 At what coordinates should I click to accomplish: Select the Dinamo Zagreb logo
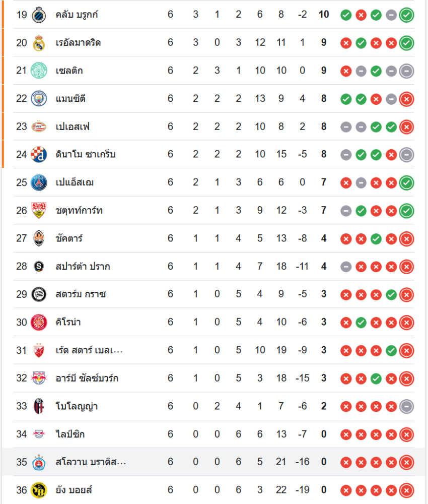tap(38, 154)
